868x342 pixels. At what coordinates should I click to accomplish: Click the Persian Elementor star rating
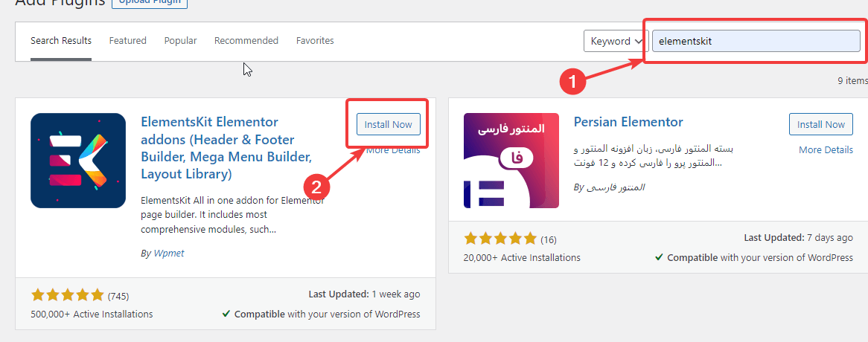500,239
